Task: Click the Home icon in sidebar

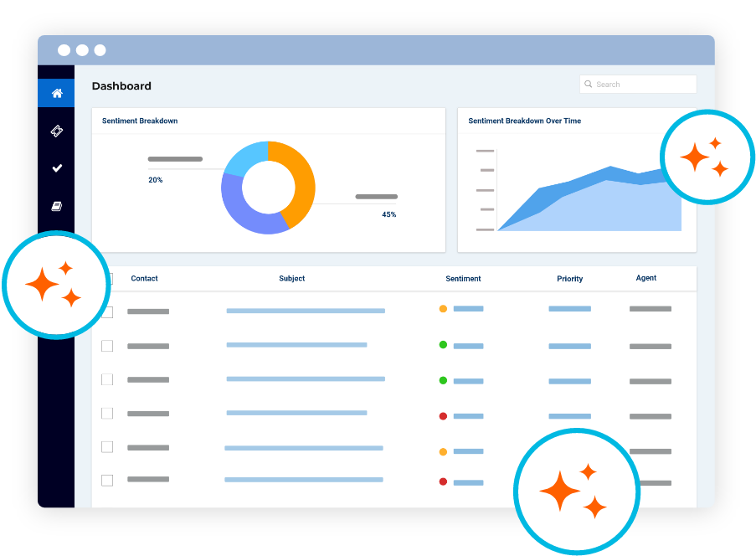Action: click(x=57, y=93)
